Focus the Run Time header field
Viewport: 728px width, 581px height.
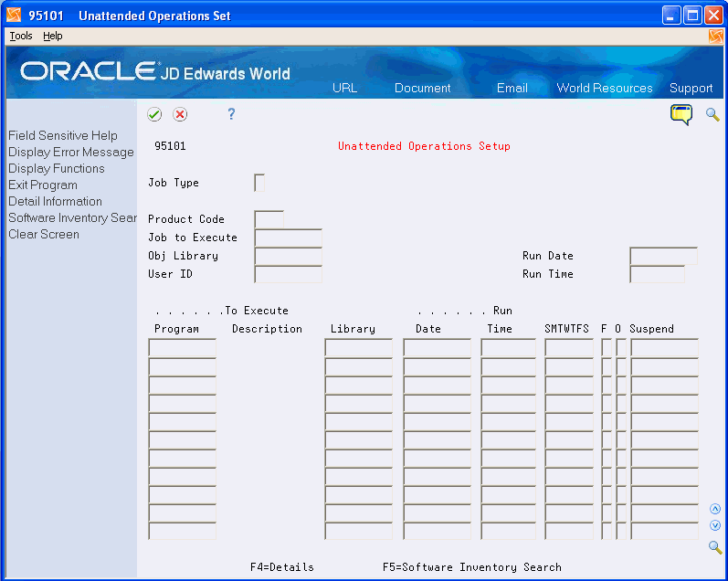tap(657, 274)
